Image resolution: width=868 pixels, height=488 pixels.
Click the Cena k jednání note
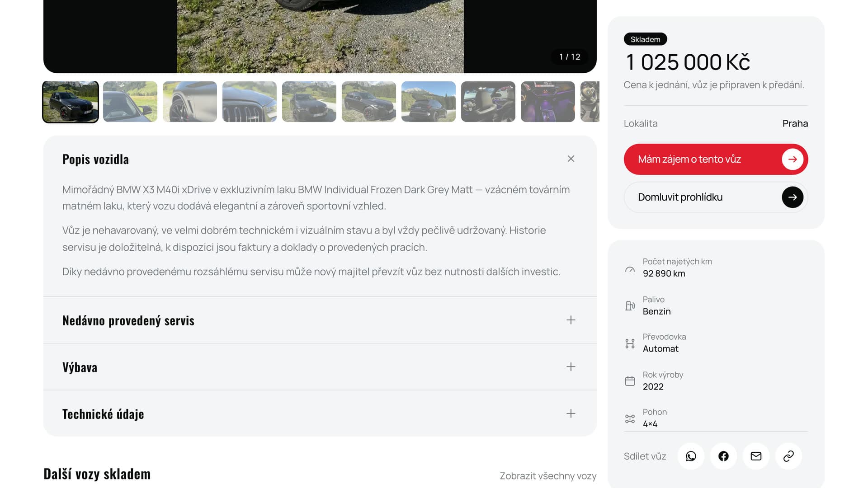click(714, 85)
